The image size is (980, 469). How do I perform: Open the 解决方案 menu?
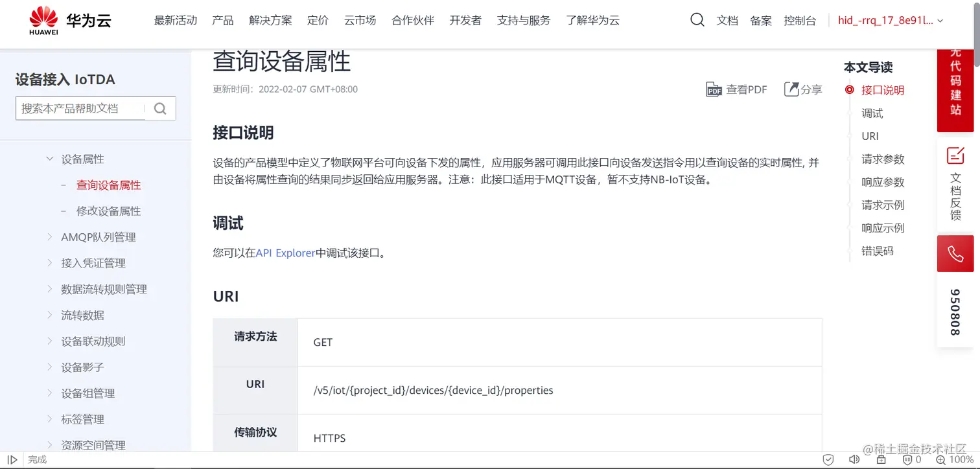(270, 21)
